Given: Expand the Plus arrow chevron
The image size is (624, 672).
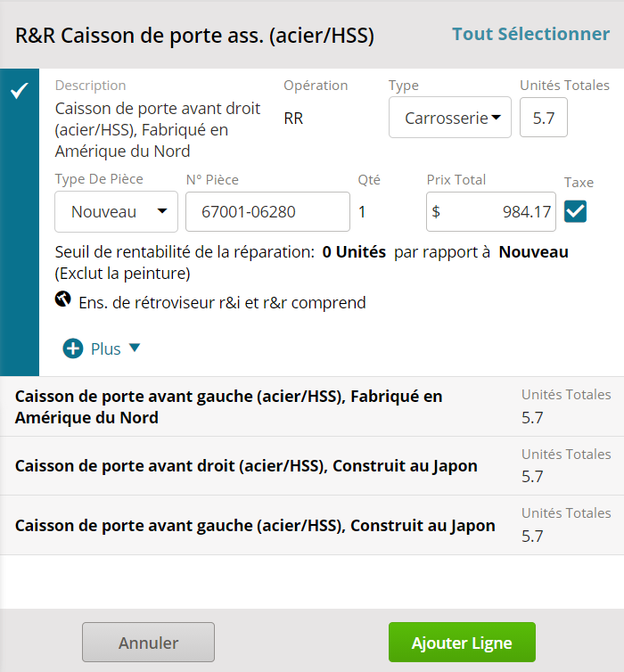Looking at the screenshot, I should click(135, 348).
